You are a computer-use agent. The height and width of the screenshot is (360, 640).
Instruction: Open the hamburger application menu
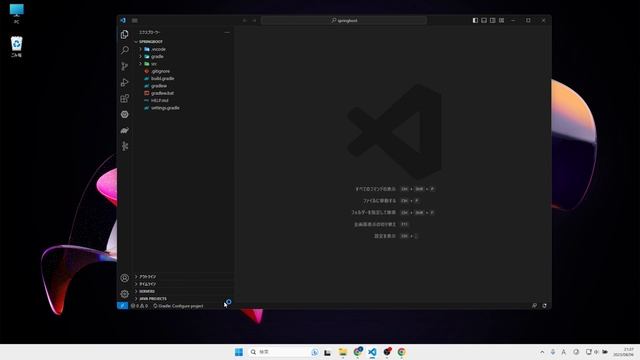pyautogui.click(x=135, y=20)
